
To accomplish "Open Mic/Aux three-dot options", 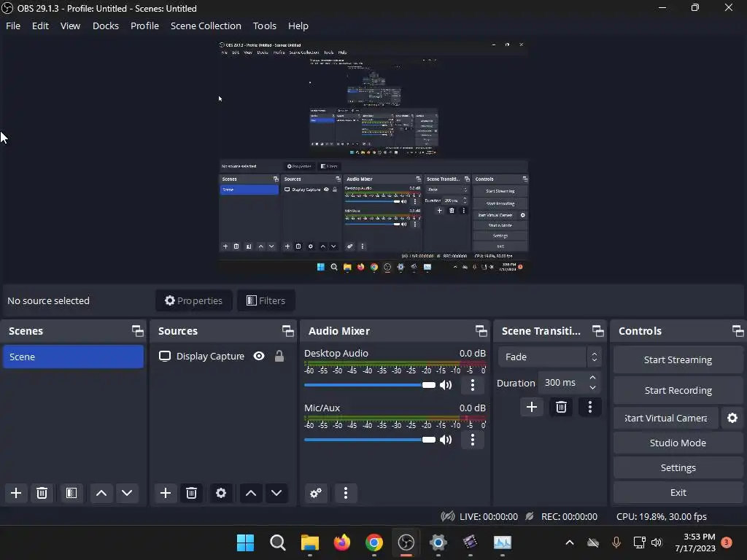I will pos(473,440).
